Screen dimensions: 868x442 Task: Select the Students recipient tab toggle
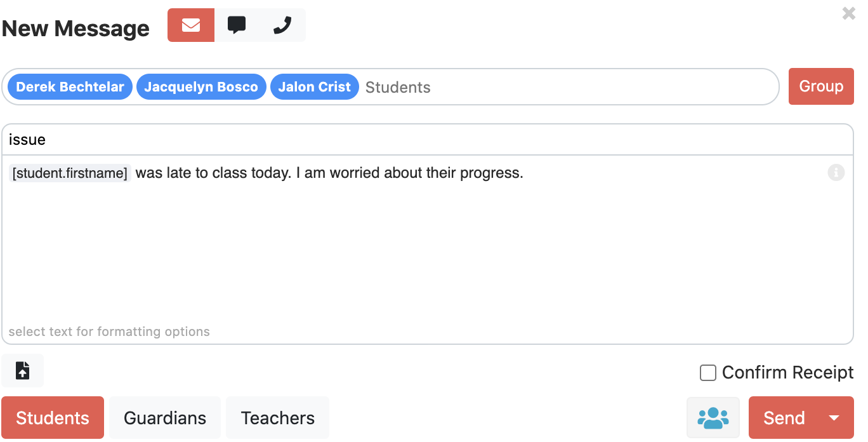tap(53, 417)
